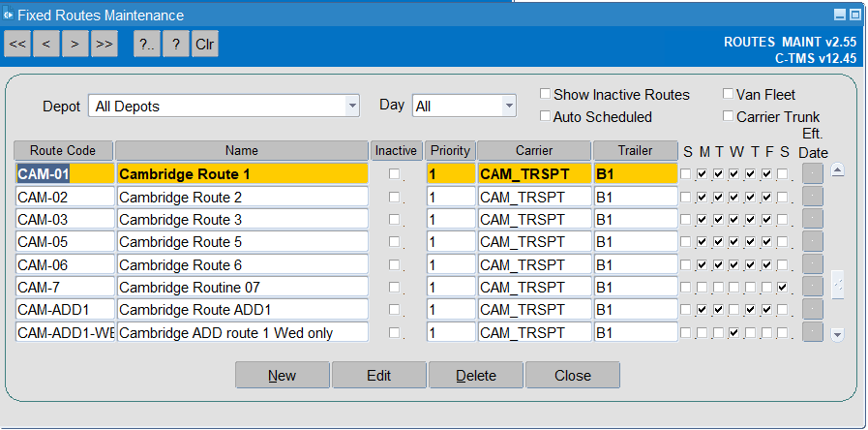Toggle the Auto Scheduled checkbox
868x430 pixels.
coord(545,116)
